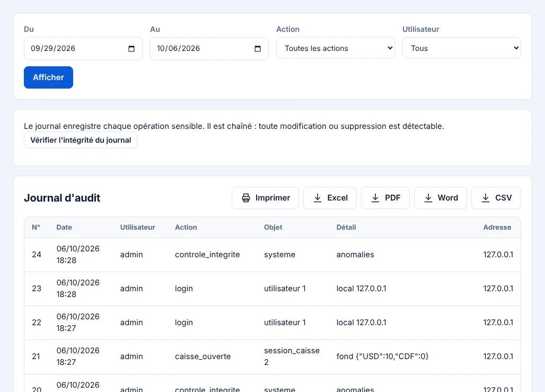Click 'systeme' object in row 24
545x392 pixels.
click(x=280, y=255)
